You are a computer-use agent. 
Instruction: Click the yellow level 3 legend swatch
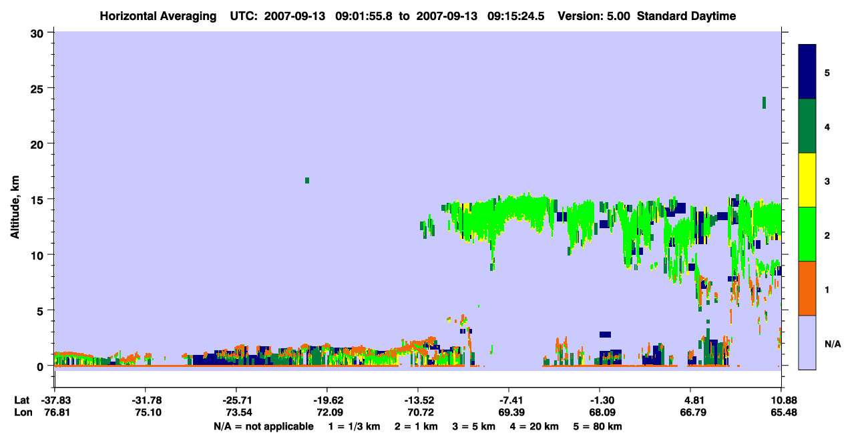pos(807,180)
